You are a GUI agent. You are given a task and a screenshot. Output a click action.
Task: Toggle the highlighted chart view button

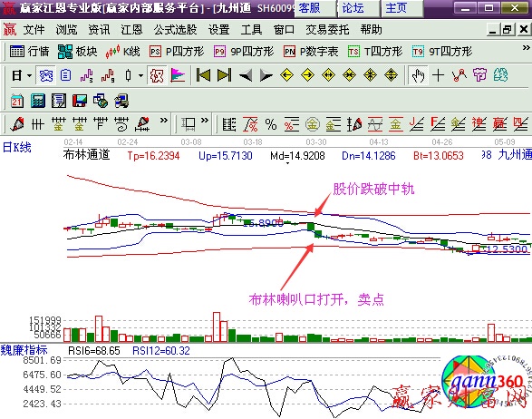pos(46,75)
